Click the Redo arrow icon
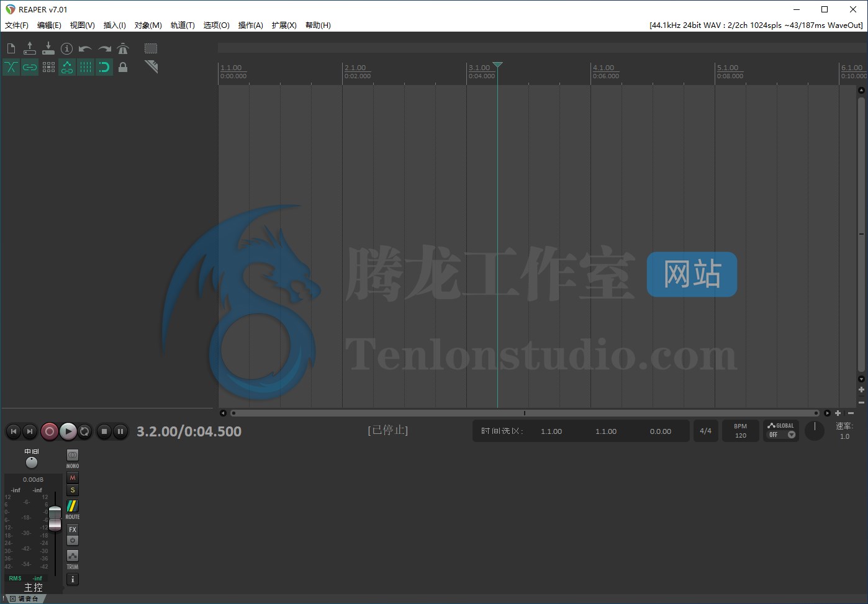The height and width of the screenshot is (604, 868). point(104,48)
